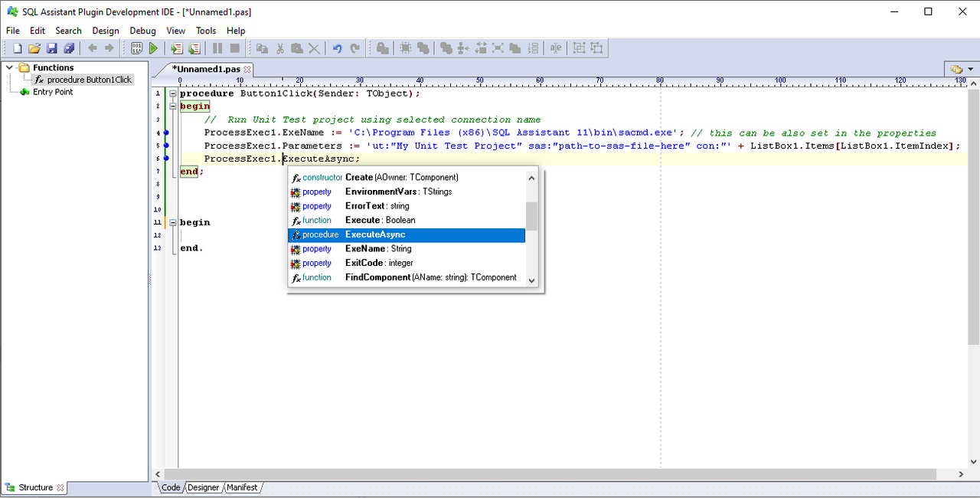The image size is (980, 498).
Task: Toggle the breakpoint dot on line 6
Action: [x=166, y=159]
